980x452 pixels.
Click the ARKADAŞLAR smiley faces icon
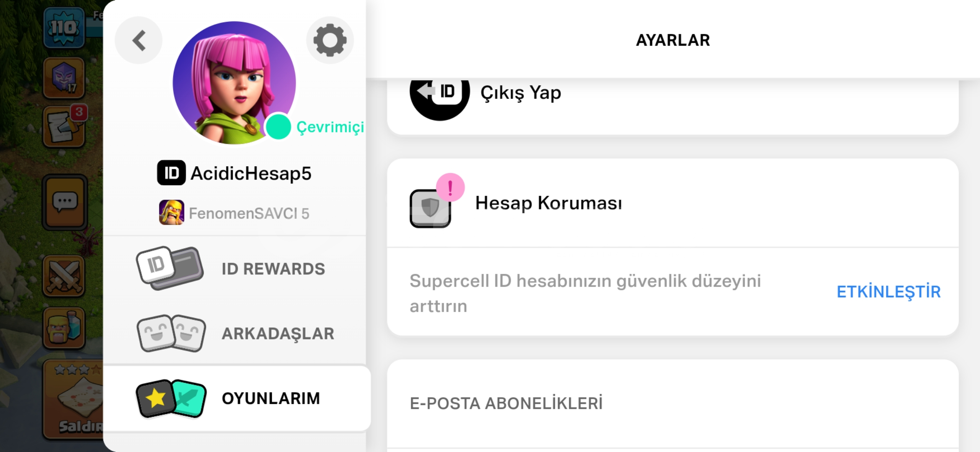pos(171,333)
